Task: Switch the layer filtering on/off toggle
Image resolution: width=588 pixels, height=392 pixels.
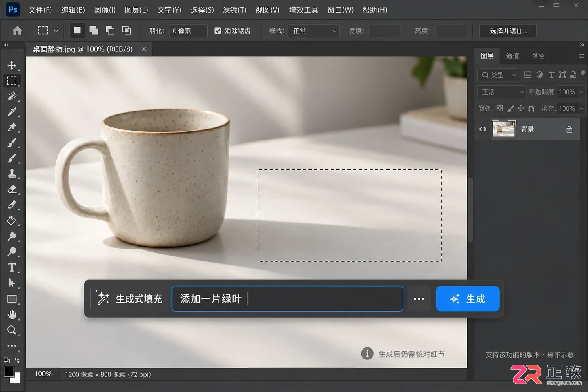Action: click(583, 73)
